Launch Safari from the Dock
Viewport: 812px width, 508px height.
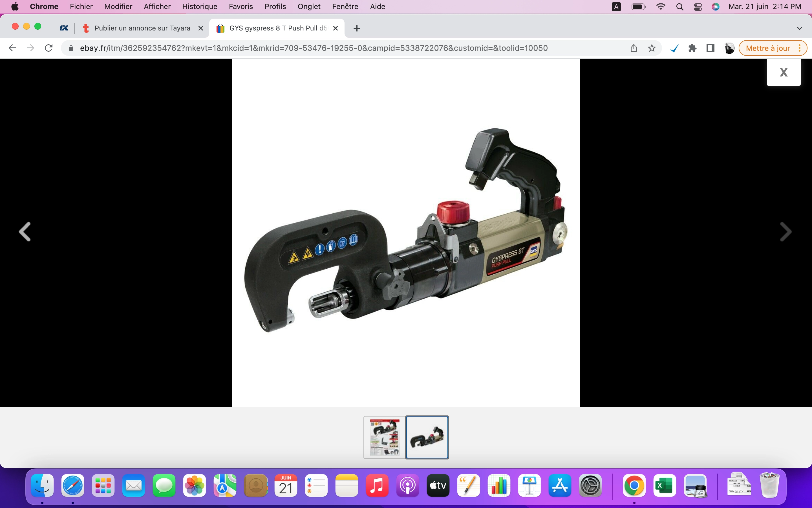(x=73, y=485)
